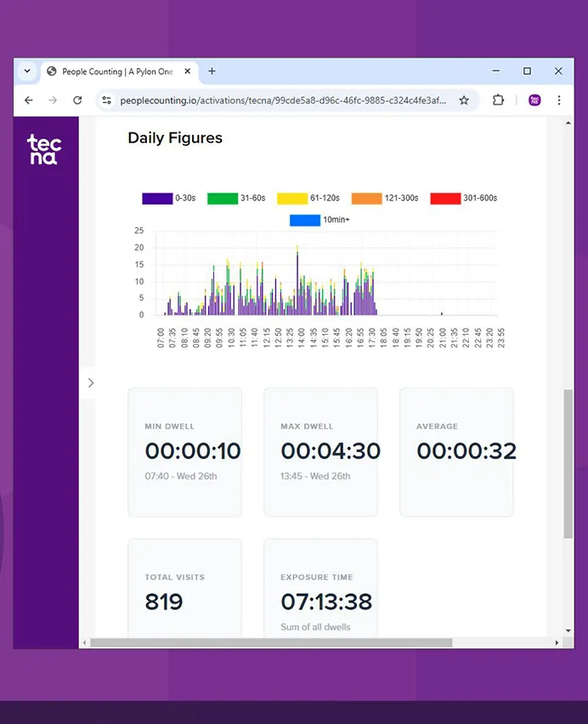The width and height of the screenshot is (588, 724).
Task: Click the address bar URL field
Action: click(280, 100)
